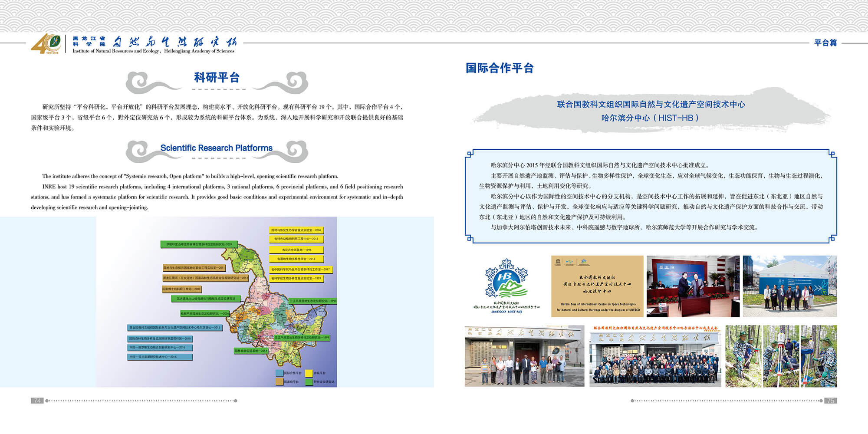This screenshot has width=868, height=434.
Task: Click map label 园林植物实验基地—2014
Action: (x=251, y=351)
